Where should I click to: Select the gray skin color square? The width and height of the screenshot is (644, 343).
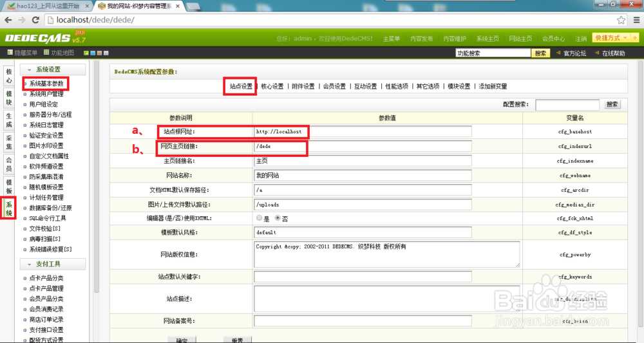pyautogui.click(x=106, y=53)
